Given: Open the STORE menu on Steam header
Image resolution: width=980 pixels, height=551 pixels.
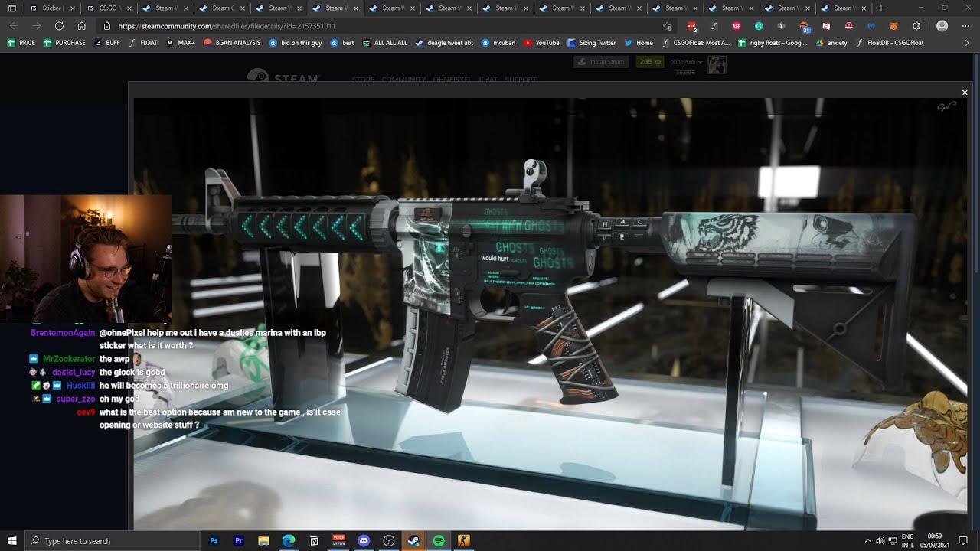Looking at the screenshot, I should (363, 80).
